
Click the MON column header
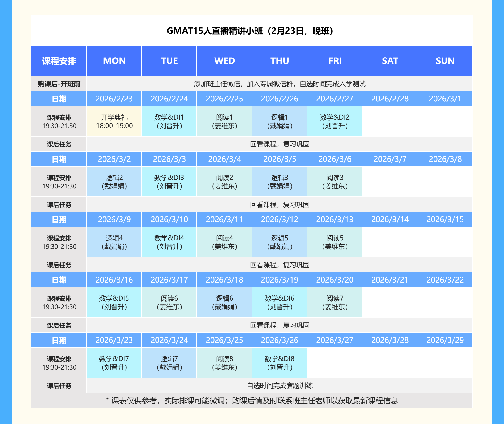tap(114, 61)
